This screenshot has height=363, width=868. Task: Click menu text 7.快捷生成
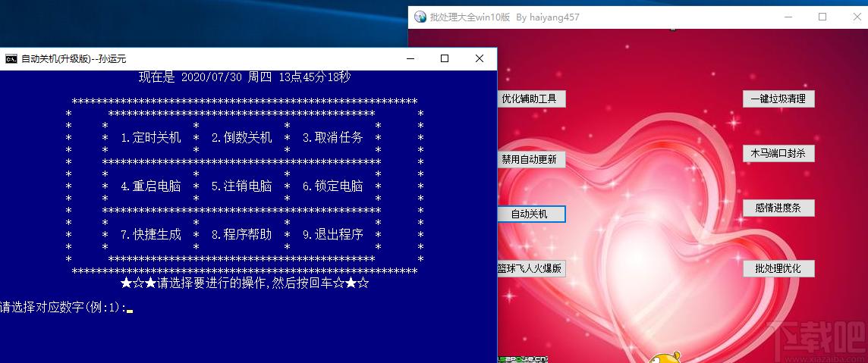coord(151,234)
